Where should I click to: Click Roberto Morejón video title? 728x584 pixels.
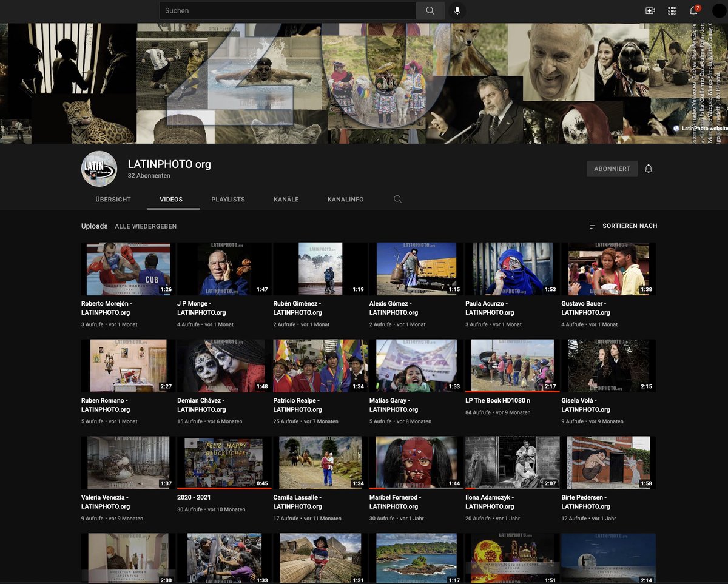(107, 308)
